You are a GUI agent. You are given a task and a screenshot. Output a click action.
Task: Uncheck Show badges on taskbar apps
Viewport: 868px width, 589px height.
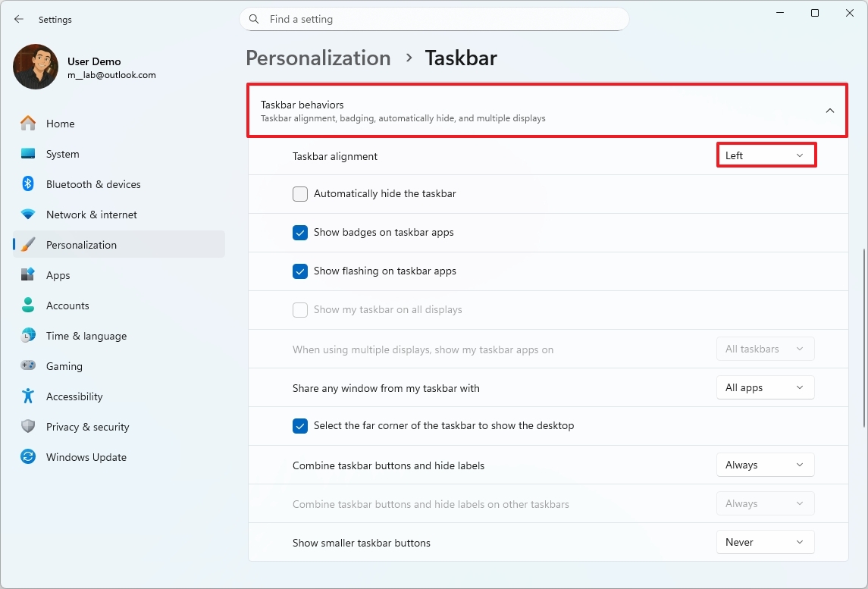point(300,233)
